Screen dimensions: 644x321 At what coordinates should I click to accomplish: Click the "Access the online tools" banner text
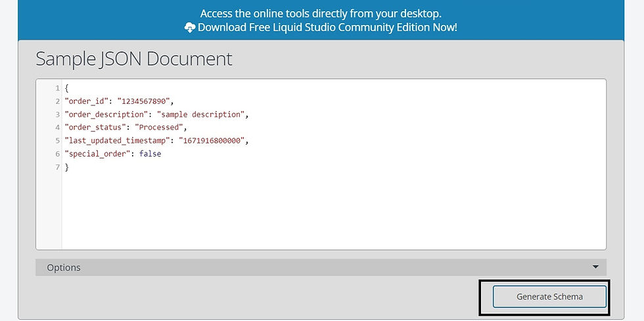[321, 14]
